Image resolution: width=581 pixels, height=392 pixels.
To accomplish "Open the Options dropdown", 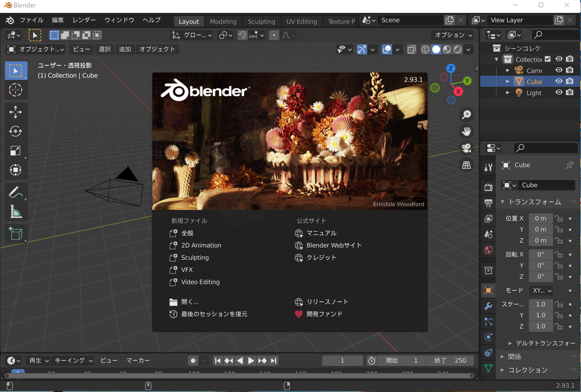I will click(x=452, y=35).
